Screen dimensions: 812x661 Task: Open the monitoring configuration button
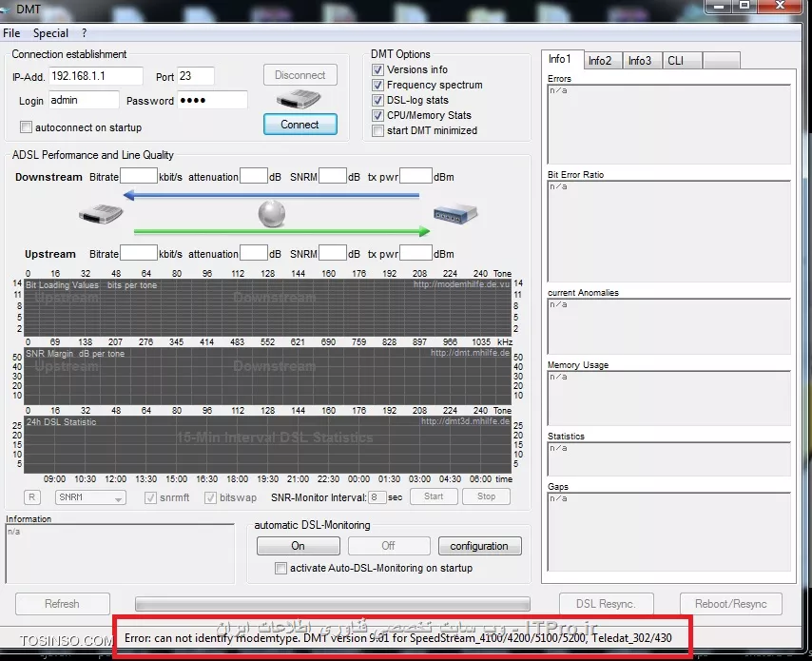point(479,546)
